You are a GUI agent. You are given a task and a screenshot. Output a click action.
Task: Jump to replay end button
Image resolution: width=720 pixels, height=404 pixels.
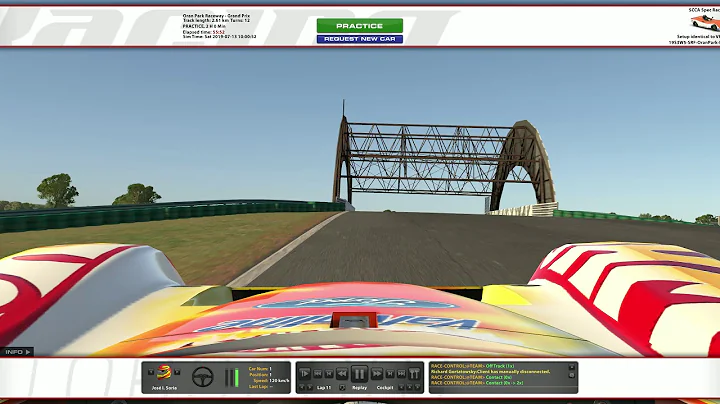point(402,374)
